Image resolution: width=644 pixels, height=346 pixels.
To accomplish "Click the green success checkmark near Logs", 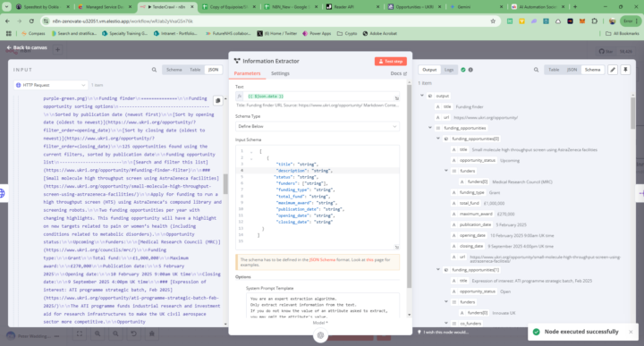I will pos(463,70).
